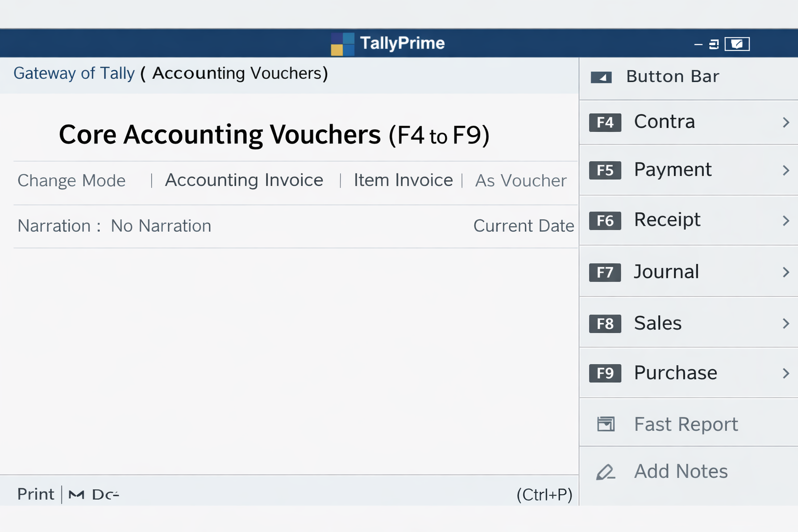Viewport: 798px width, 532px height.
Task: Select the Add Notes pencil icon
Action: 605,472
